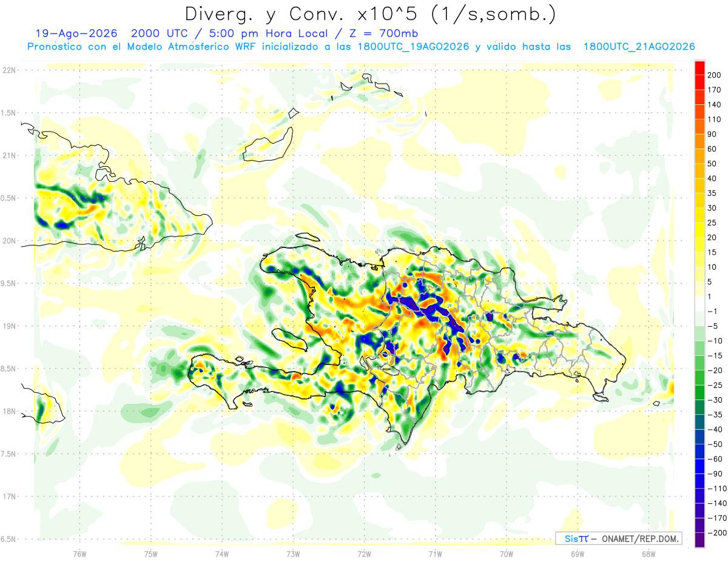Click the bright red swatch atop the color scale
This screenshot has height=562, width=728.
tap(699, 67)
